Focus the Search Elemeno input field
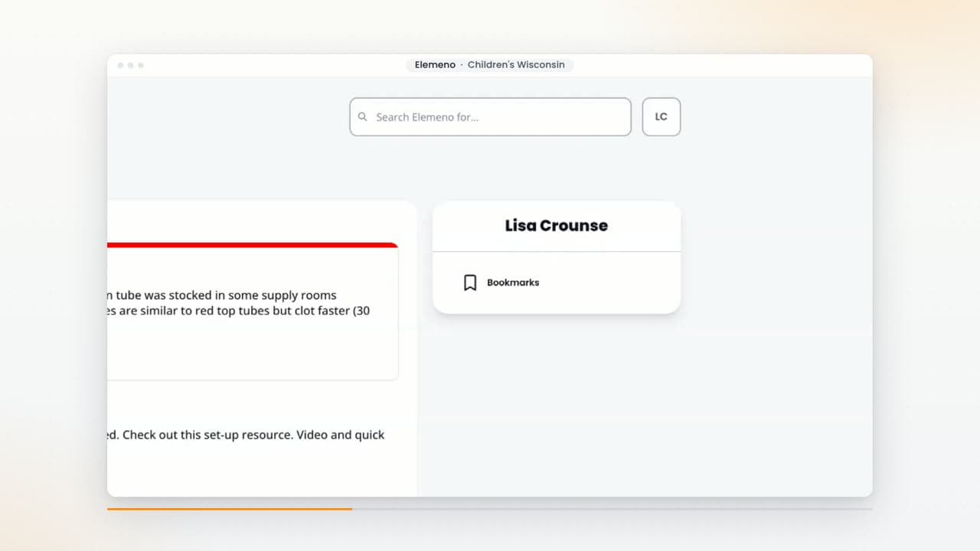This screenshot has width=980, height=551. 490,117
